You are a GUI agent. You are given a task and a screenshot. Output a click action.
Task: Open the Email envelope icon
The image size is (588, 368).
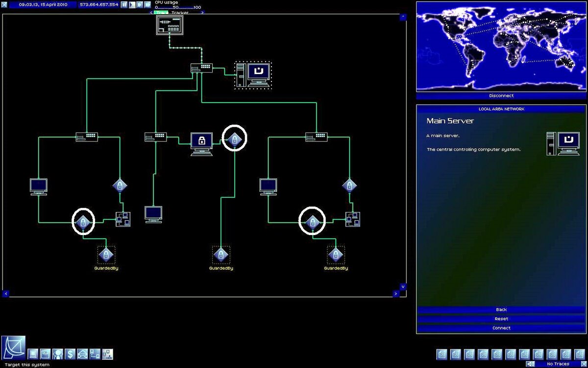82,354
